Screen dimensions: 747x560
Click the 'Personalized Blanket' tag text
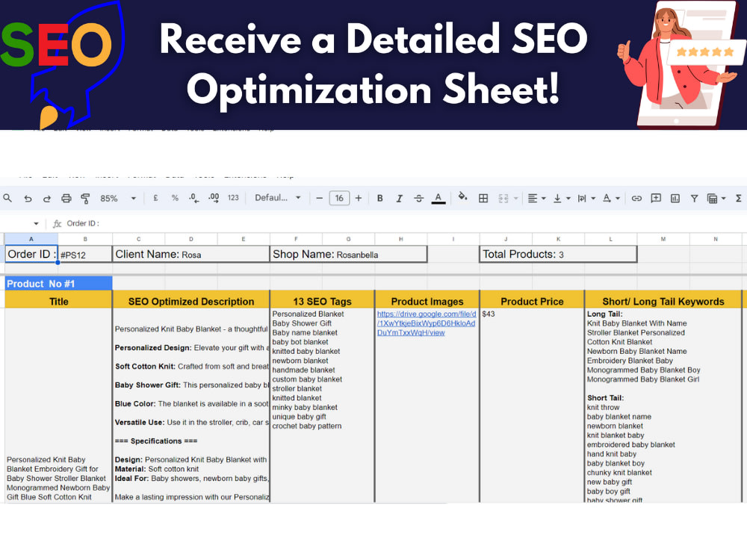(308, 314)
